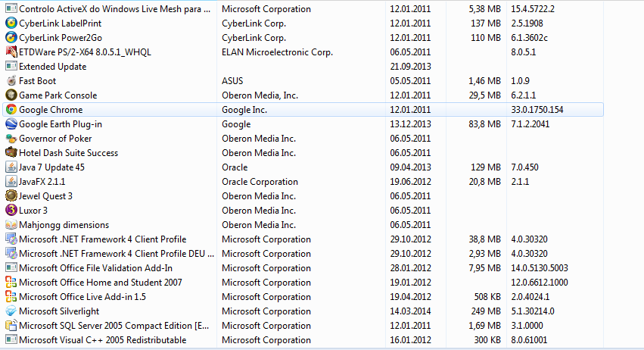This screenshot has height=350, width=644.
Task: Select Microsoft Visual C++ 2005 Redistributable
Action: pyautogui.click(x=102, y=340)
